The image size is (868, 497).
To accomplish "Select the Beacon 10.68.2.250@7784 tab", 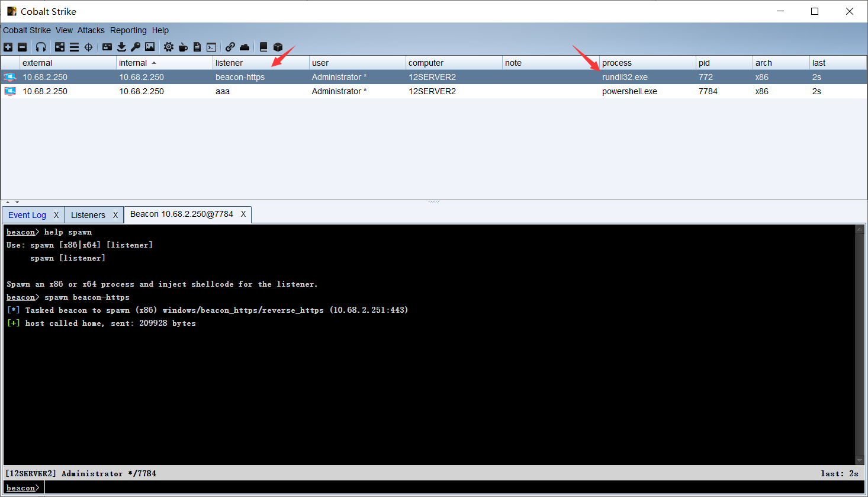I will pyautogui.click(x=182, y=214).
